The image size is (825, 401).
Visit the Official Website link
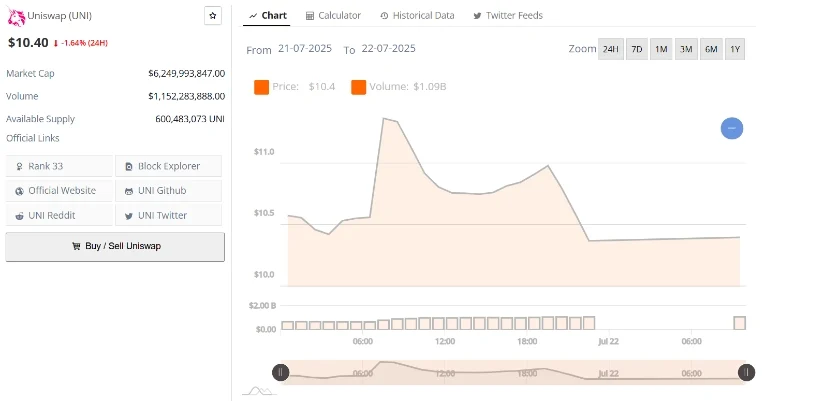tap(59, 191)
